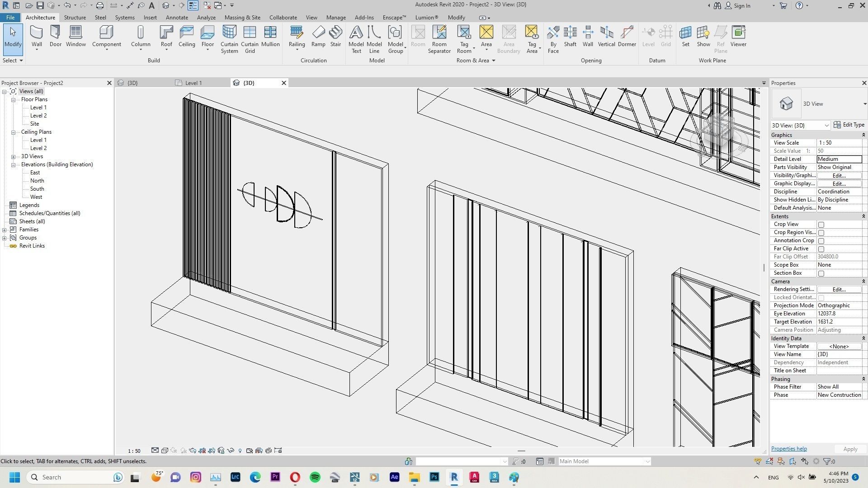This screenshot has height=488, width=868.
Task: Switch to the Level 1 view tab
Action: click(x=194, y=83)
